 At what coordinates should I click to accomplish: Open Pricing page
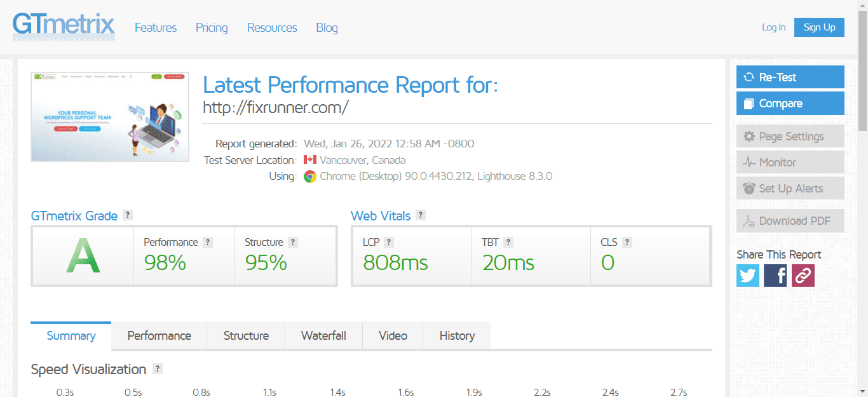point(212,27)
